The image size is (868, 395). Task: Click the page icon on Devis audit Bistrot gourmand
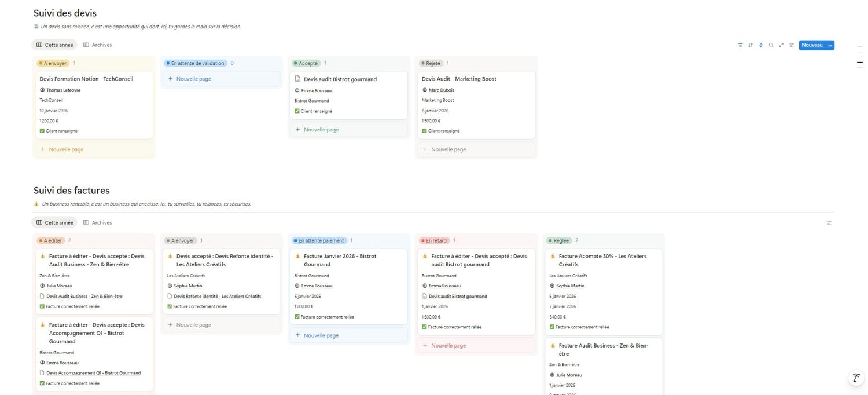coord(298,79)
